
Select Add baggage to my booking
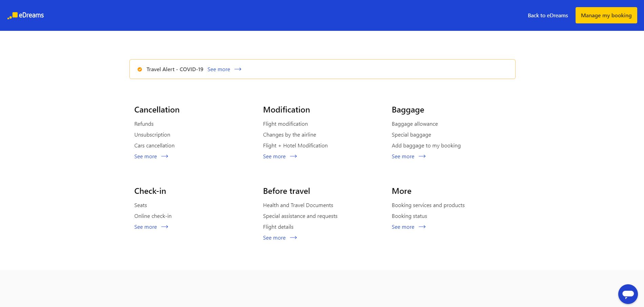[x=426, y=146]
